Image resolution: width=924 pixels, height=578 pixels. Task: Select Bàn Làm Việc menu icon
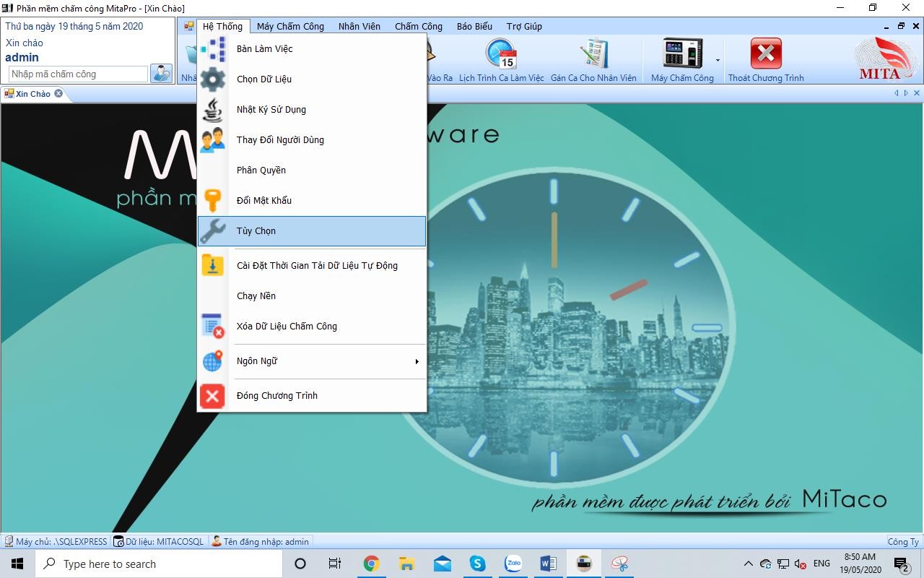(x=212, y=49)
